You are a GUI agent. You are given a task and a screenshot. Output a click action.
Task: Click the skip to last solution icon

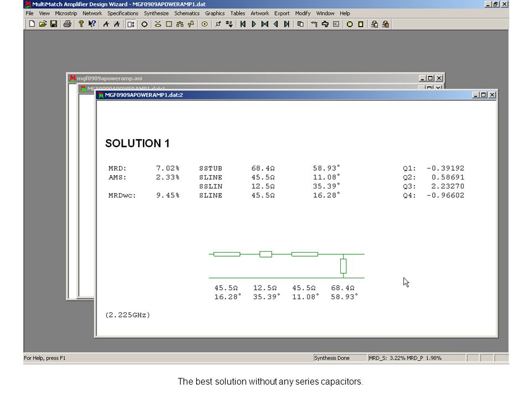click(287, 24)
